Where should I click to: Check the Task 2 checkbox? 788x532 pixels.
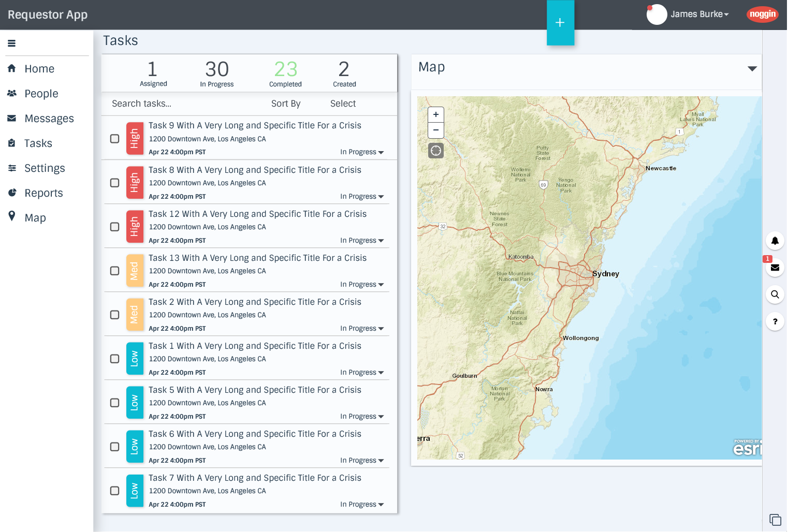(x=115, y=315)
